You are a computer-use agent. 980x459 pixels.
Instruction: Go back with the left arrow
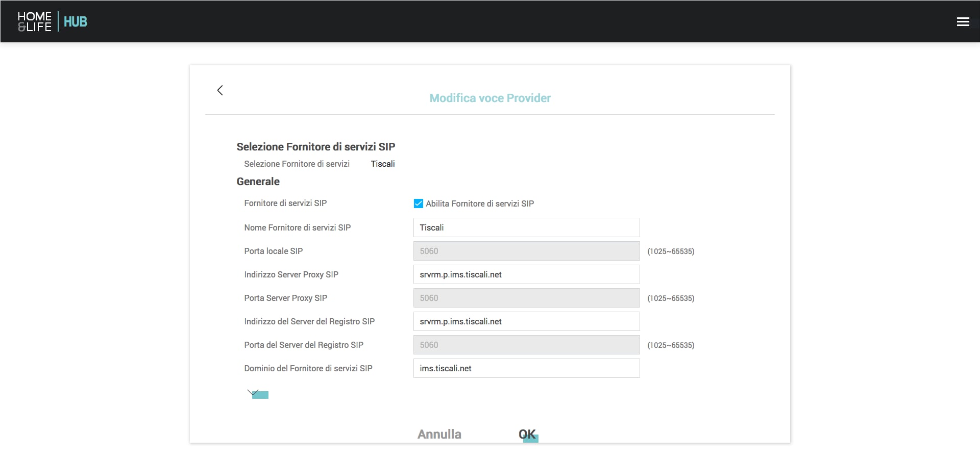coord(220,90)
